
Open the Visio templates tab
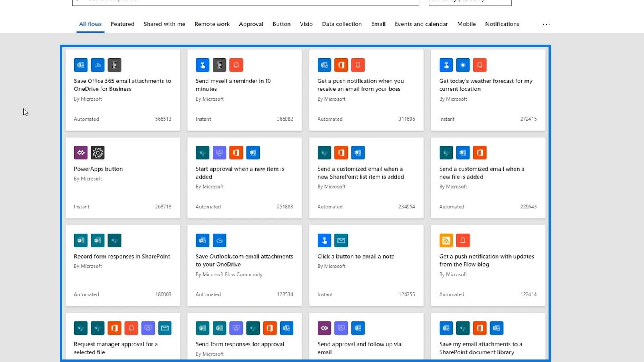[306, 24]
